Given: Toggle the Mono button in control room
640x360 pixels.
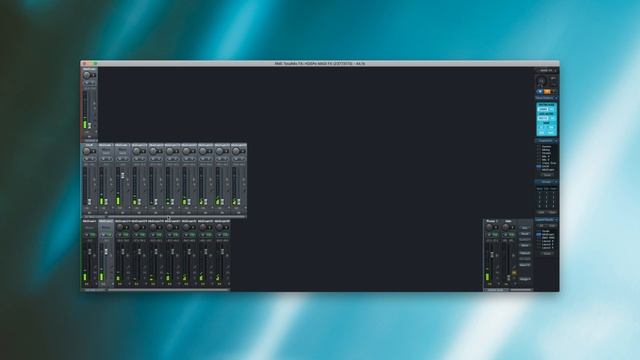Looking at the screenshot, I should (x=525, y=245).
